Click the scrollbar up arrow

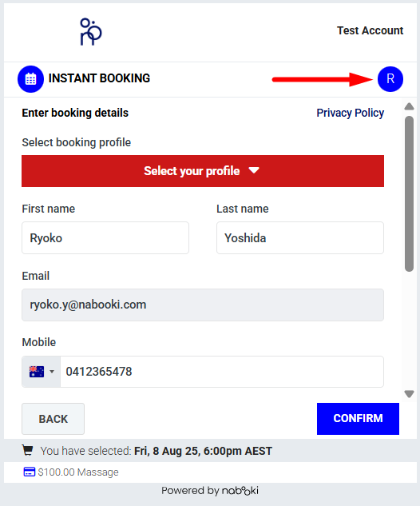point(409,106)
